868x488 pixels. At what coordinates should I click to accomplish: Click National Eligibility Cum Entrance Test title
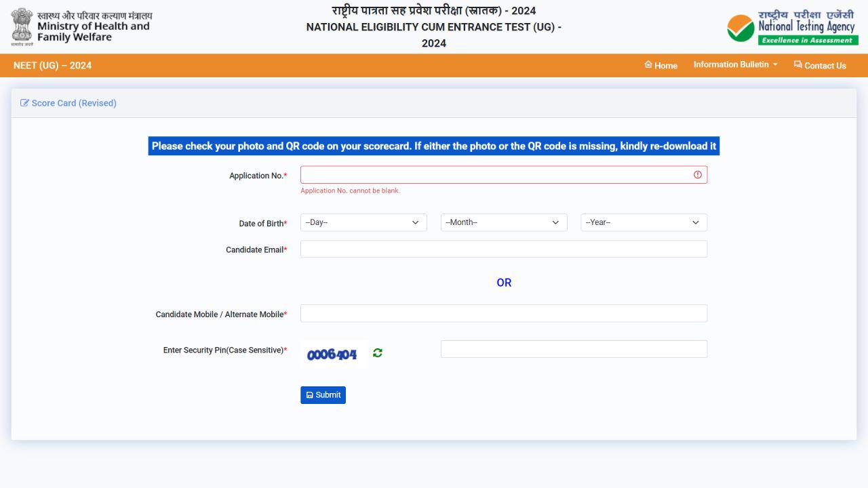point(434,35)
